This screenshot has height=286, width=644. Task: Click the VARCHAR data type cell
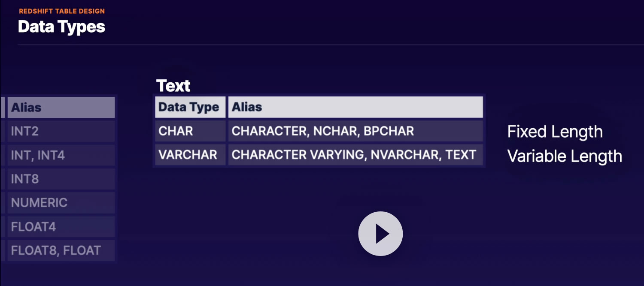click(x=189, y=155)
